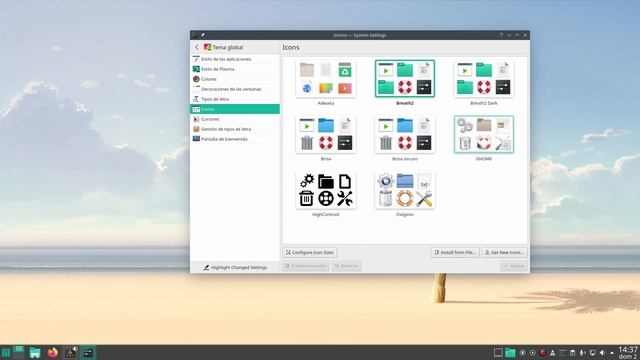Click the title bar help question mark
Viewport: 640px width, 360px height.
coord(501,35)
